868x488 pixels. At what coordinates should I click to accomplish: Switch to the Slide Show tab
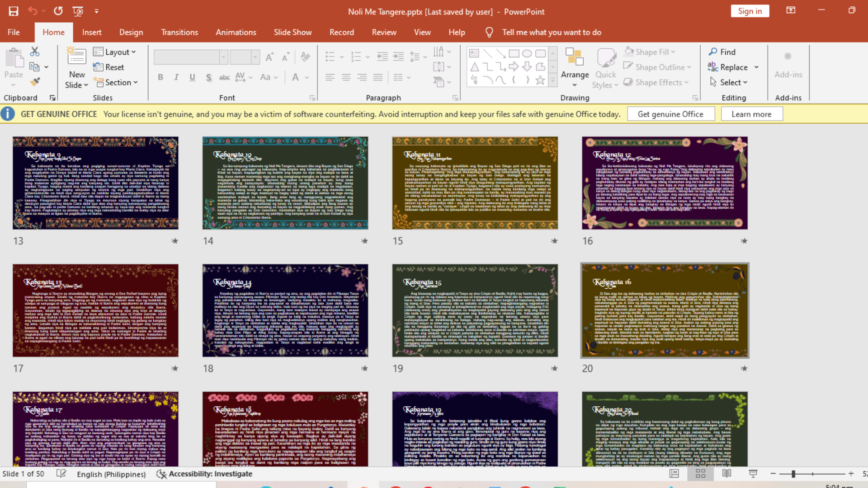pos(292,32)
